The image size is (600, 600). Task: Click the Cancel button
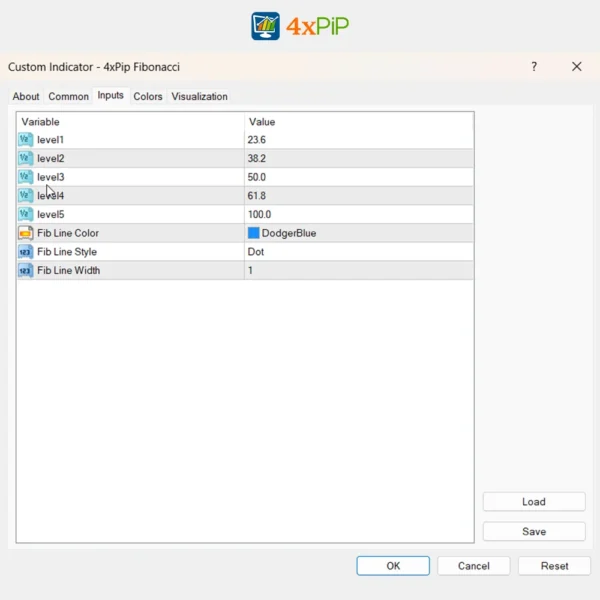[x=473, y=566]
